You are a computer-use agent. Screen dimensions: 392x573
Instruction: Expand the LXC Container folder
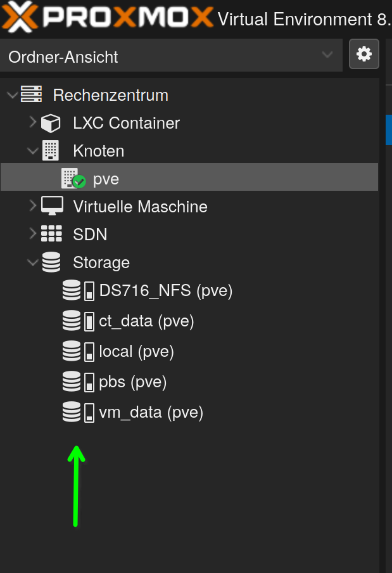point(33,122)
